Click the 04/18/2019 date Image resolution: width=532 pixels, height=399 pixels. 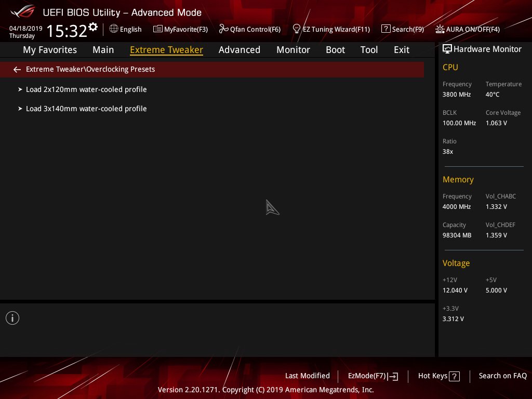coord(26,29)
